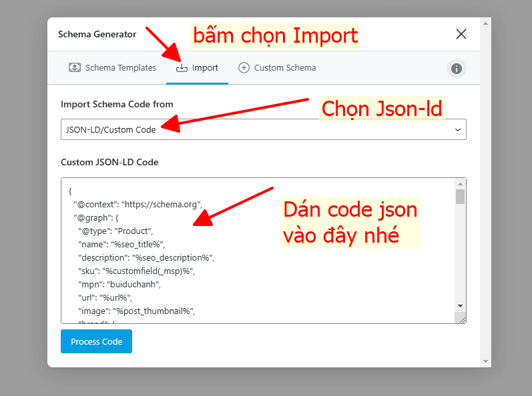The image size is (532, 396).
Task: Click the "@type": "Product" line
Action: (115, 231)
